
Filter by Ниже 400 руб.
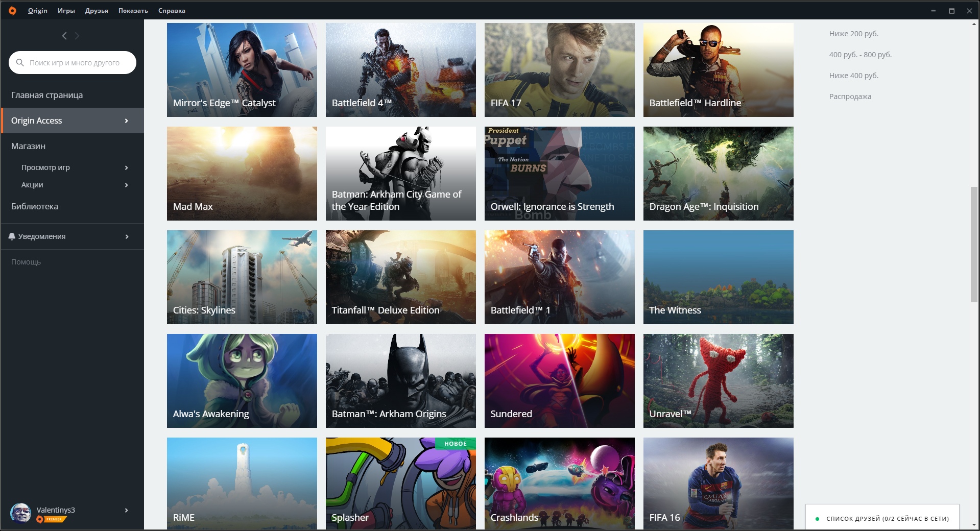click(x=854, y=76)
